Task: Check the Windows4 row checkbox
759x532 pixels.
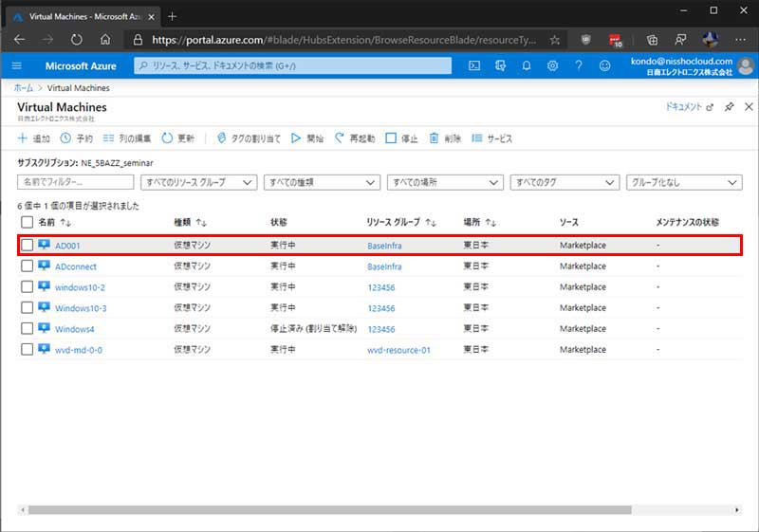Action: click(x=27, y=329)
